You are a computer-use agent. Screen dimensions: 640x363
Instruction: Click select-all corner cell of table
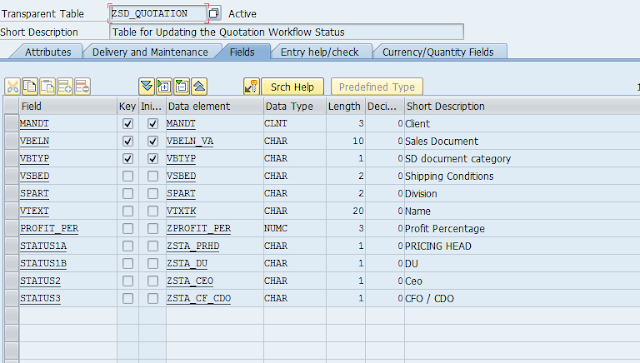(11, 106)
